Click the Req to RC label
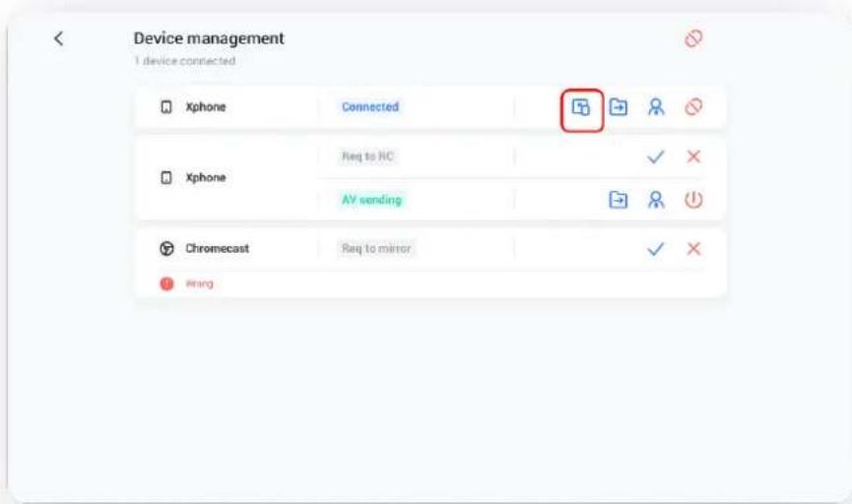The height and width of the screenshot is (504, 852). point(367,157)
